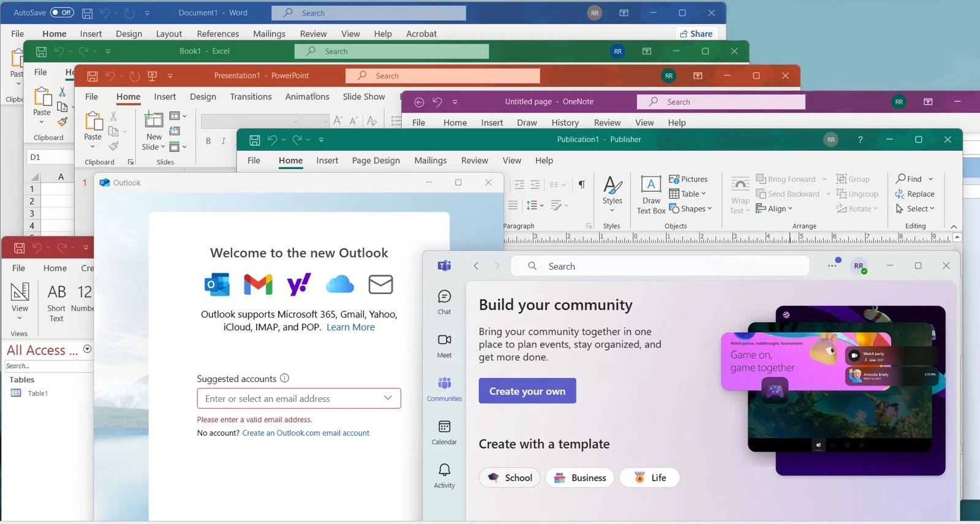The height and width of the screenshot is (524, 980).
Task: Expand Customize Quick Access Toolbar in Publisher
Action: point(321,140)
